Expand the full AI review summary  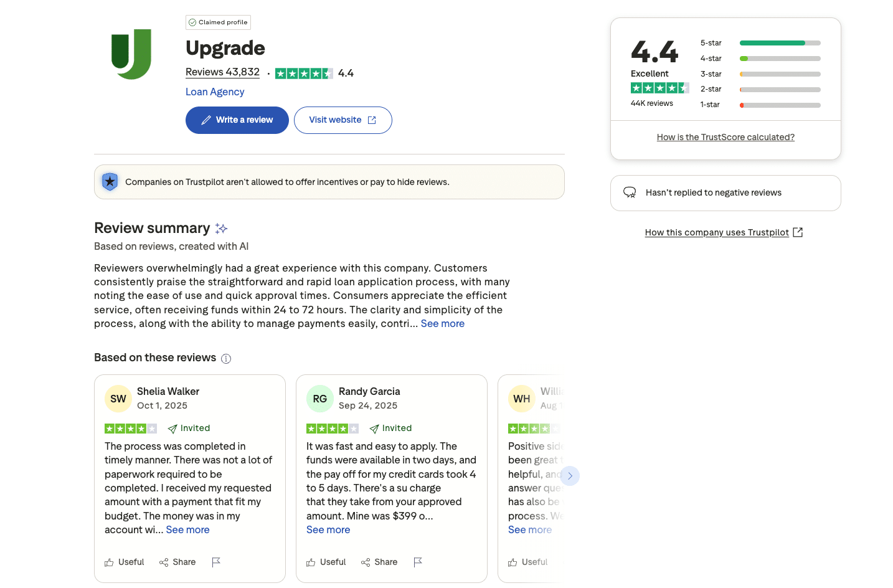coord(442,323)
